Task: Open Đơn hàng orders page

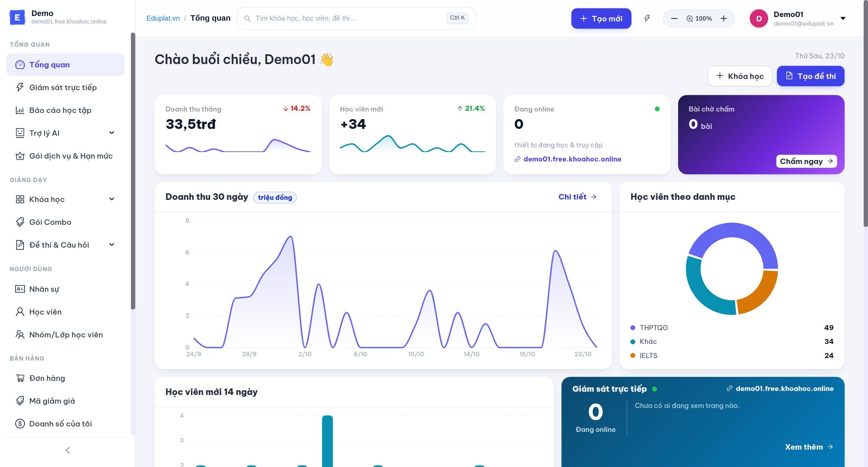Action: 65,378
